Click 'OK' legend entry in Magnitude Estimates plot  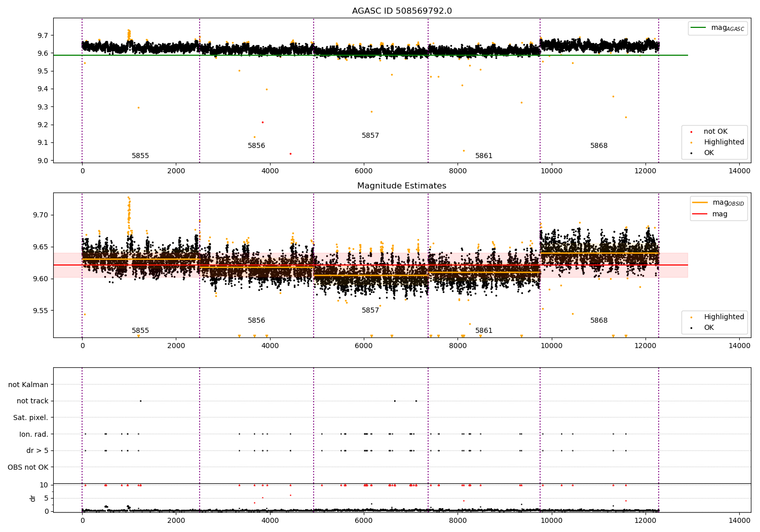pos(709,328)
